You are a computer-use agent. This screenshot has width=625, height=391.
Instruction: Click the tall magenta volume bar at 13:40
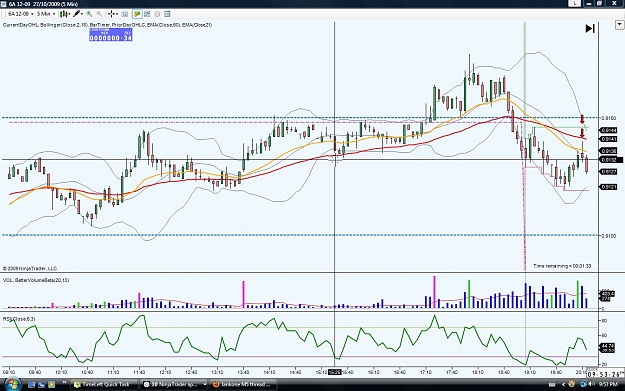pos(244,294)
